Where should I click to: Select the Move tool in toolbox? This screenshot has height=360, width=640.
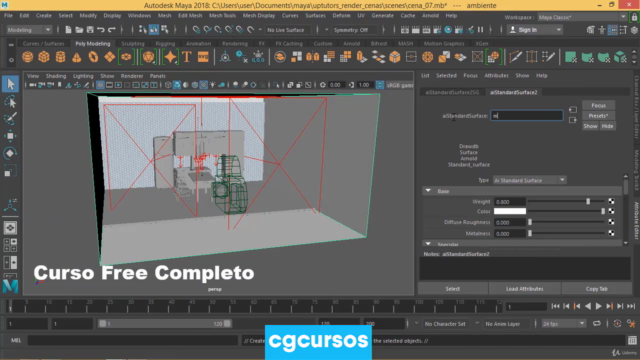pyautogui.click(x=10, y=136)
